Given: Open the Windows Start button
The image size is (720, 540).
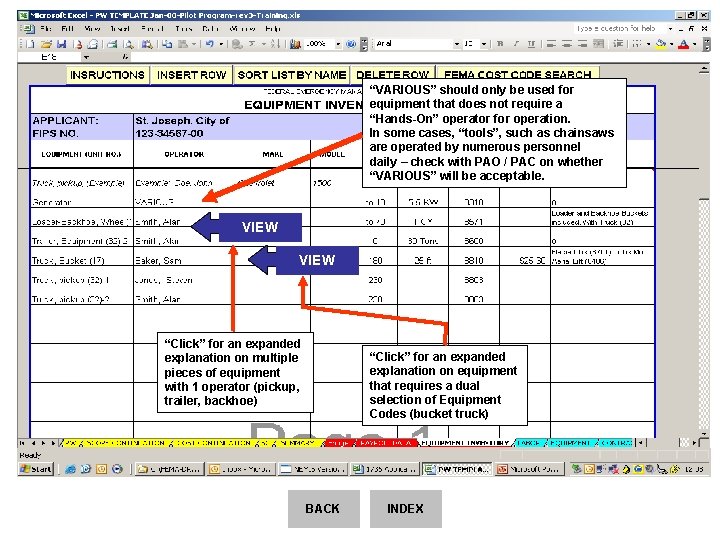Looking at the screenshot, I should point(36,469).
